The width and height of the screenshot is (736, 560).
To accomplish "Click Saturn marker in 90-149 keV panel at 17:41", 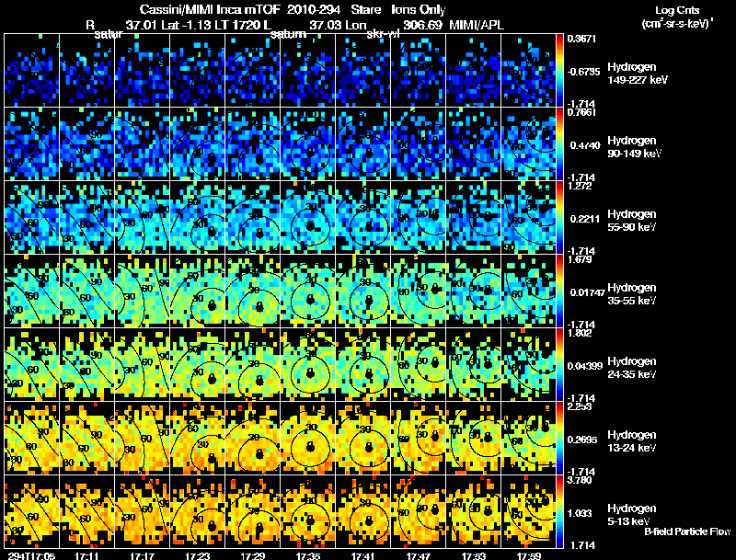I will tap(369, 153).
